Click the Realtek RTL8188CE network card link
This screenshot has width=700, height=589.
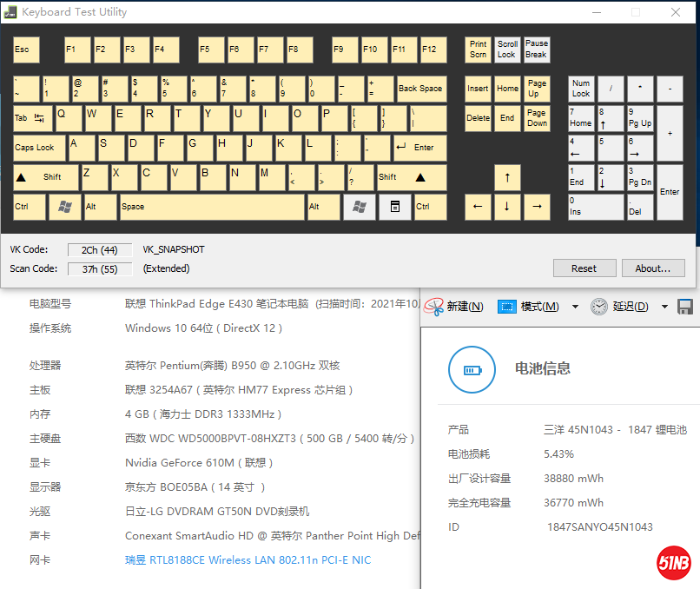coord(248,560)
